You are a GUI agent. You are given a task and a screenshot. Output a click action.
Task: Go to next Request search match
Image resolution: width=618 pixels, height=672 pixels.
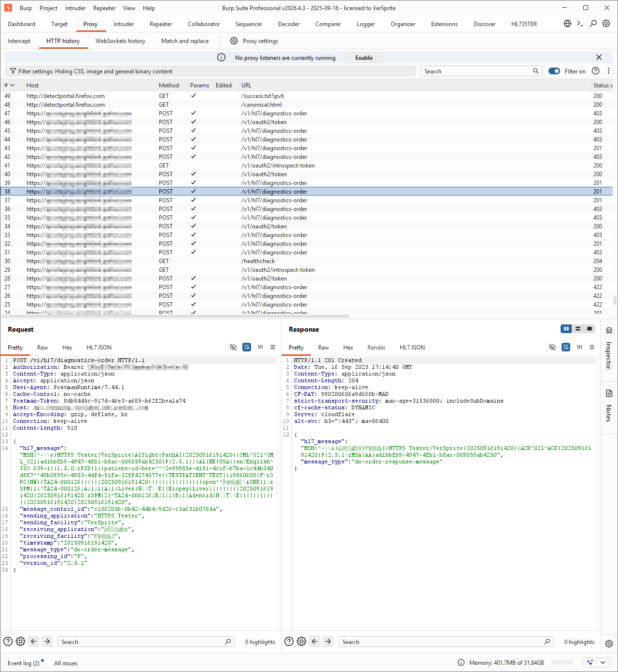click(47, 642)
